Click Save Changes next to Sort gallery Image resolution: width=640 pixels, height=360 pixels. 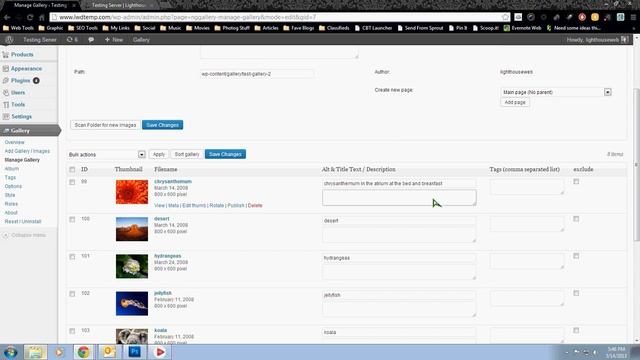point(225,154)
